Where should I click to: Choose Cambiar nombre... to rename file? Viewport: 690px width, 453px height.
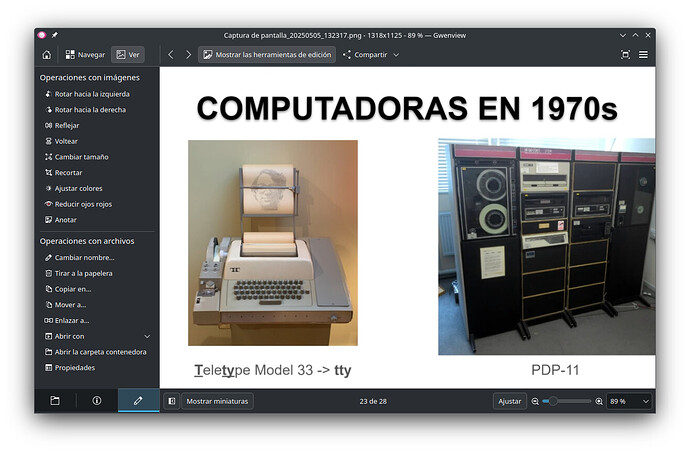(x=79, y=258)
